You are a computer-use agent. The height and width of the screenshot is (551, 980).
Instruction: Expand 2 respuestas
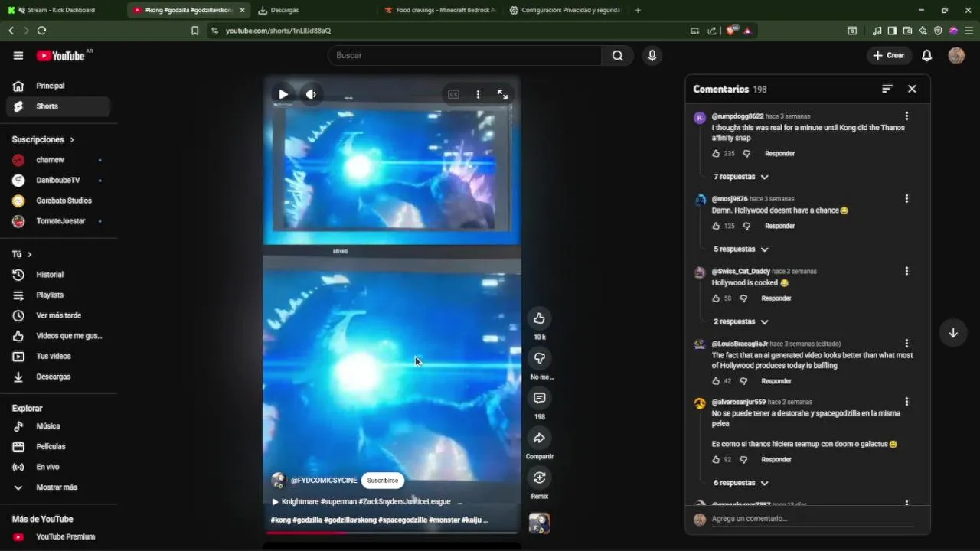[x=740, y=322]
